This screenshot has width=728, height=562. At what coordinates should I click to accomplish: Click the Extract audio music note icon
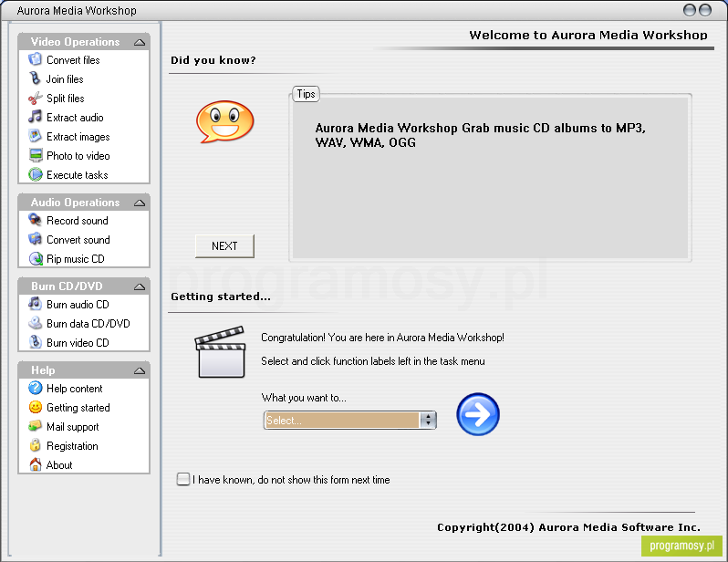click(x=36, y=117)
